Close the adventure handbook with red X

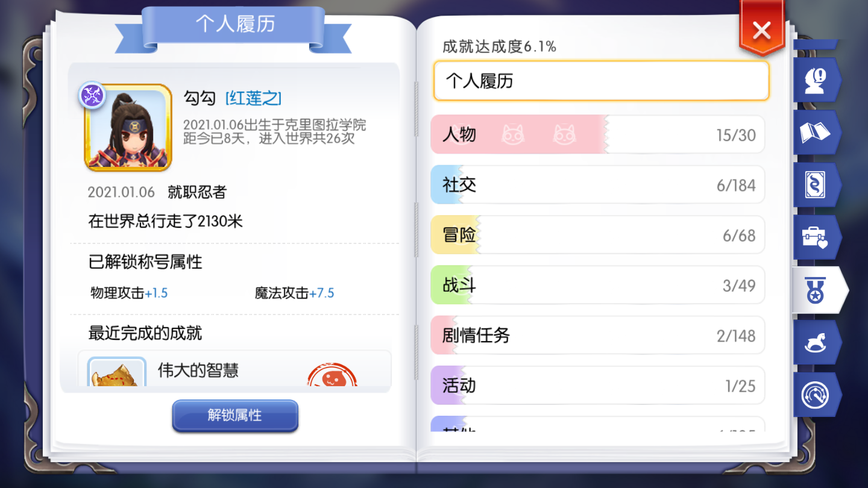point(762,30)
